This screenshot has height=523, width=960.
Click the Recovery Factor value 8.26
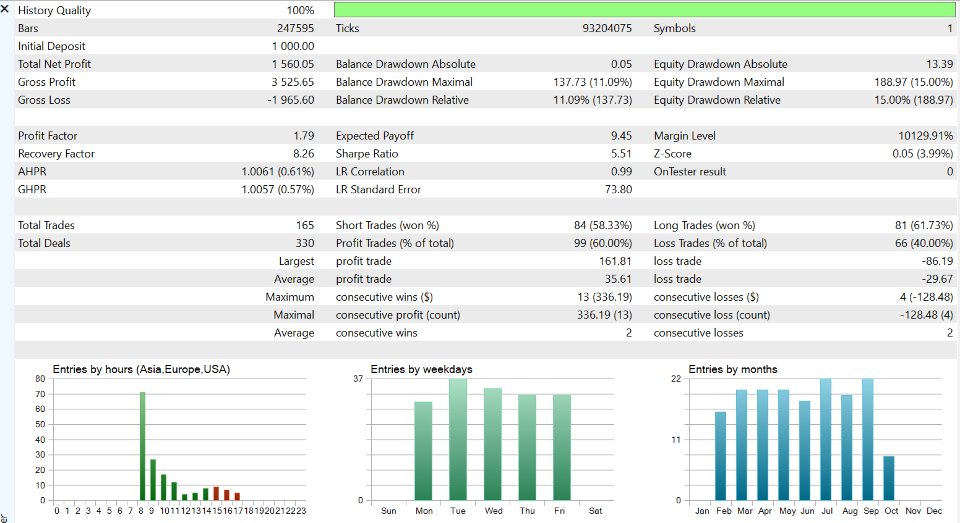[x=304, y=153]
